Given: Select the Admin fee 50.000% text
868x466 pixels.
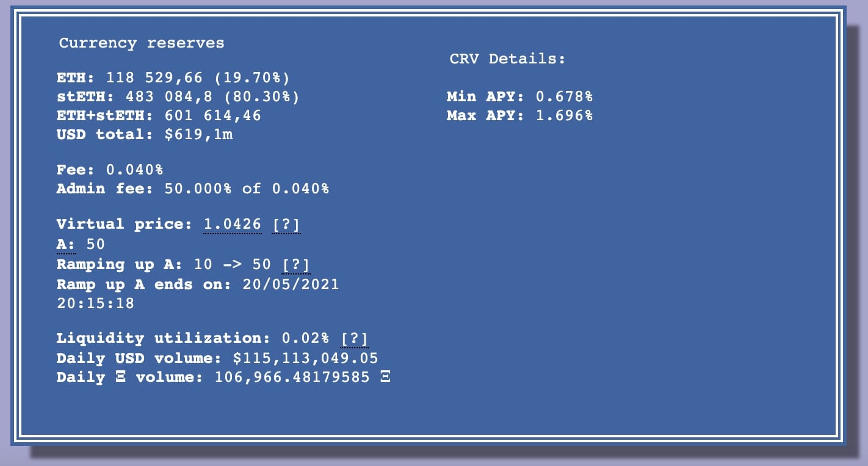Looking at the screenshot, I should pos(198,188).
